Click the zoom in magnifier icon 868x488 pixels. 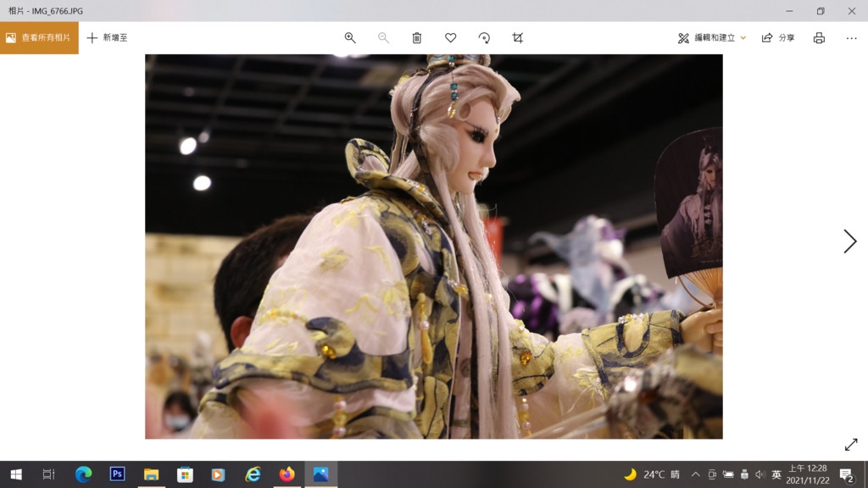[x=350, y=37]
